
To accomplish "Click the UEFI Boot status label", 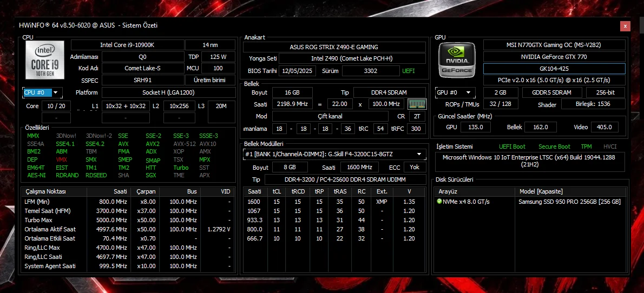I will pyautogui.click(x=512, y=146).
